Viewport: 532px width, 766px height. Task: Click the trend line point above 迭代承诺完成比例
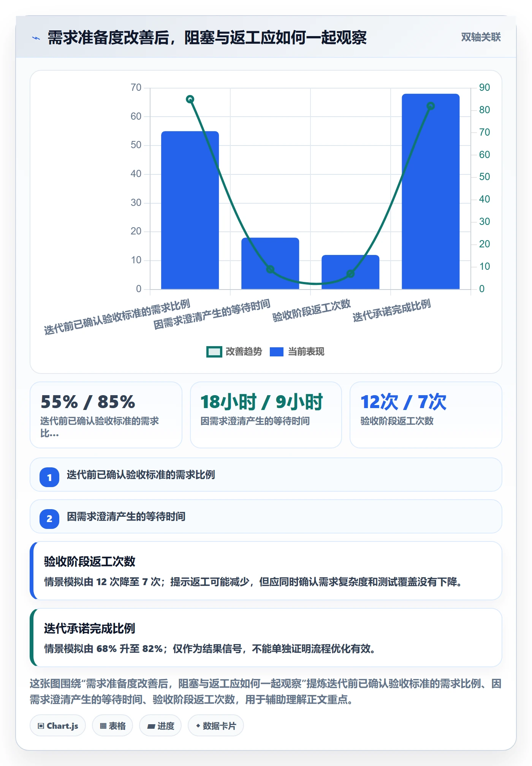point(431,106)
